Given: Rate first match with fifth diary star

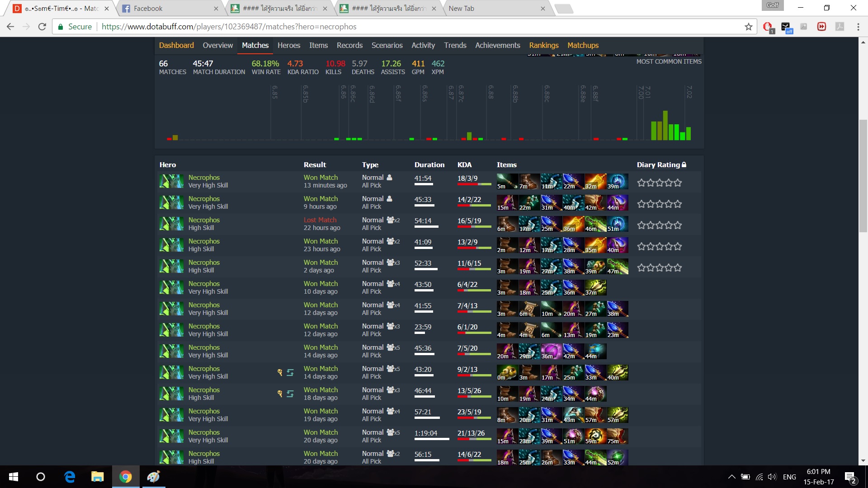Looking at the screenshot, I should click(x=678, y=183).
